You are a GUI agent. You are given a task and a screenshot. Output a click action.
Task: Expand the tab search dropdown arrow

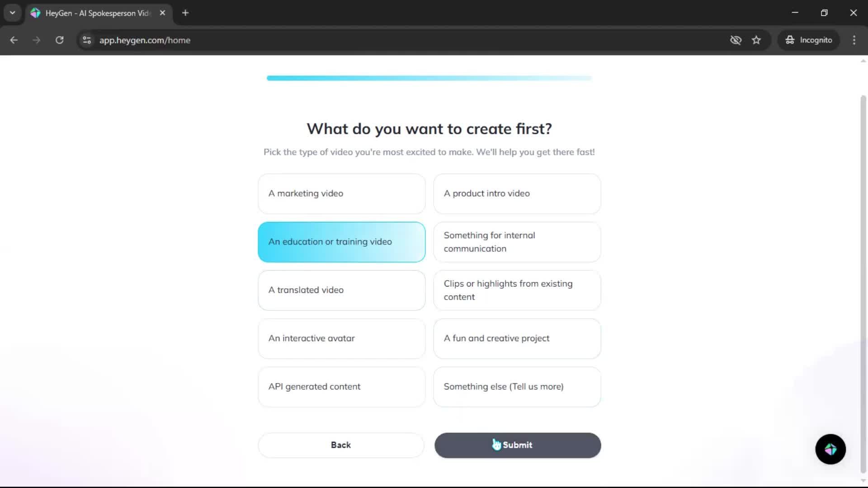click(x=13, y=13)
